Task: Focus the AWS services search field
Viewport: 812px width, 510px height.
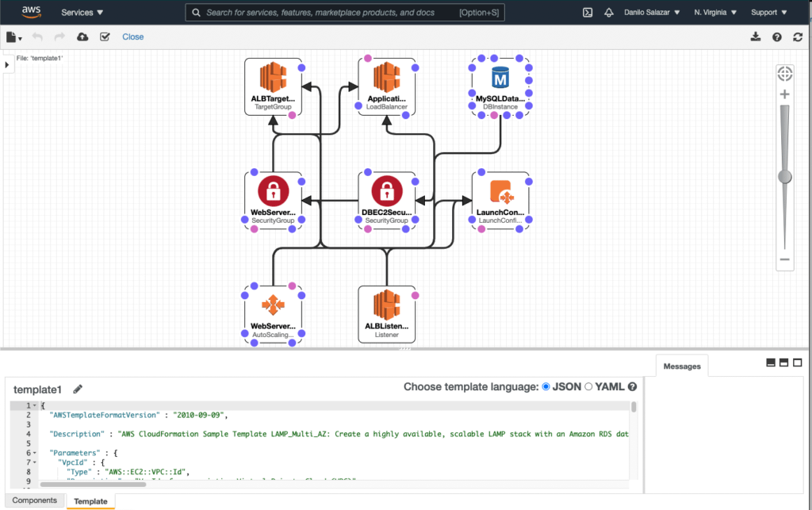Action: (345, 13)
